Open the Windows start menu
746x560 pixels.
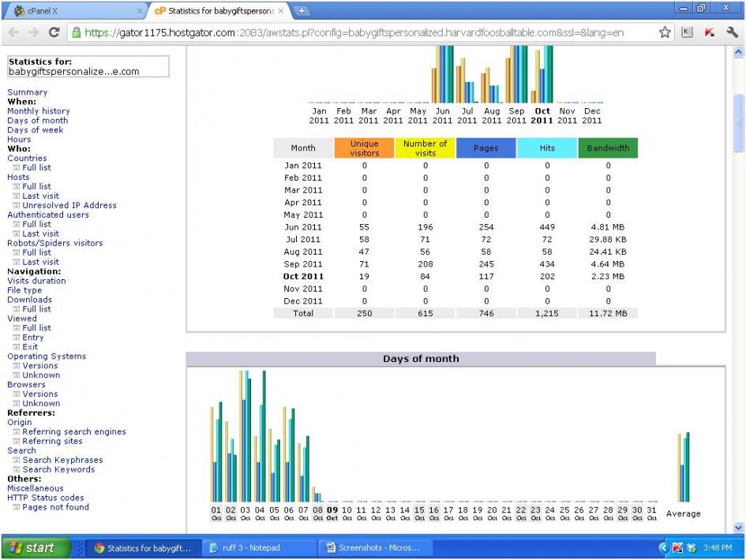click(33, 548)
